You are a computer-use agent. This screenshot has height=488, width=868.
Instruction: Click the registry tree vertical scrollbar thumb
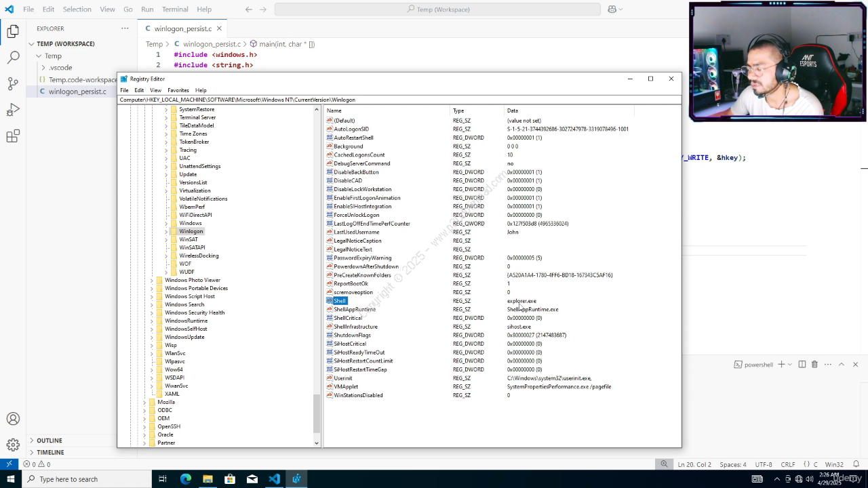coord(317,413)
